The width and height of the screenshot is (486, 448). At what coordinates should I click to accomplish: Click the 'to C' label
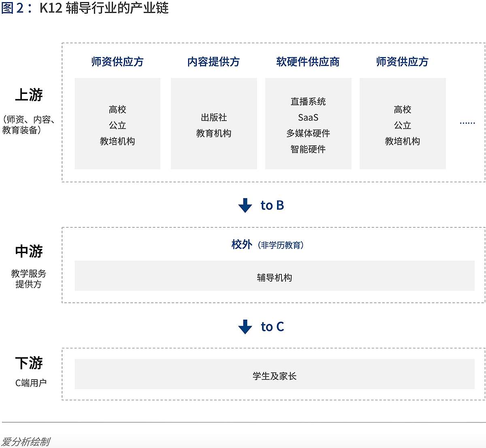272,327
